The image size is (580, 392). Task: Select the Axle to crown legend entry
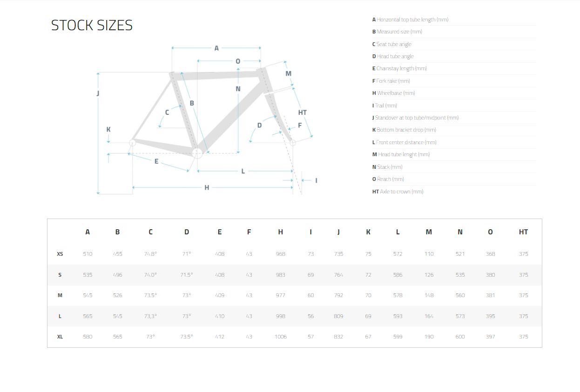pyautogui.click(x=398, y=191)
